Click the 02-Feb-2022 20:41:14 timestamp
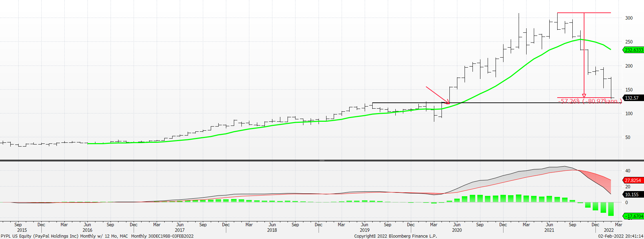 (x=621, y=236)
